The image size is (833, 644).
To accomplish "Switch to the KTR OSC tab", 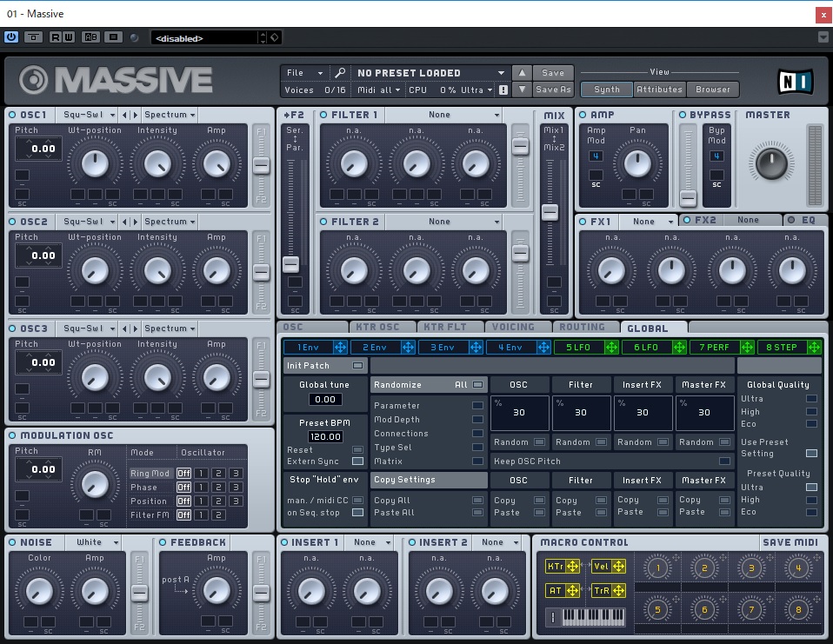I will click(x=383, y=327).
